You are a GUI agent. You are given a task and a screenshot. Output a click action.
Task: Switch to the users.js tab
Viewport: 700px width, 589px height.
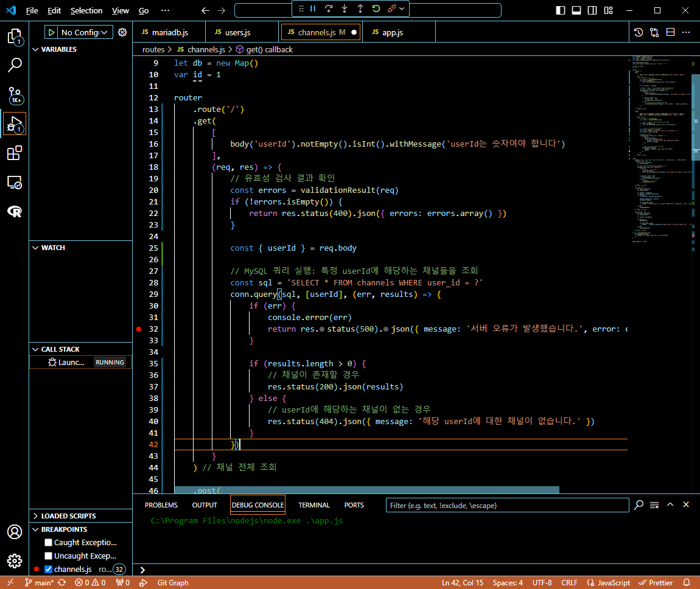point(242,32)
